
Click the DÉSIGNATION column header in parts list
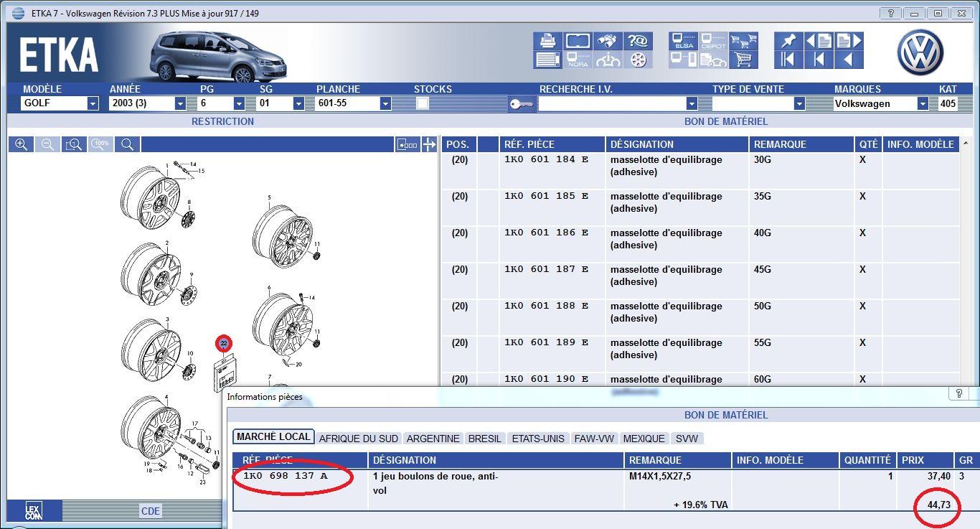click(x=677, y=144)
